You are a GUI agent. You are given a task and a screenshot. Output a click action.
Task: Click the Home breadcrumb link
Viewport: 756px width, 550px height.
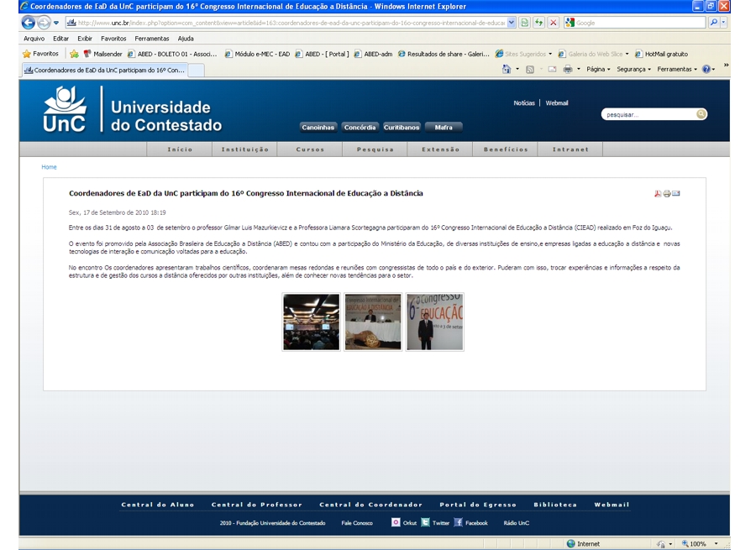pos(49,167)
